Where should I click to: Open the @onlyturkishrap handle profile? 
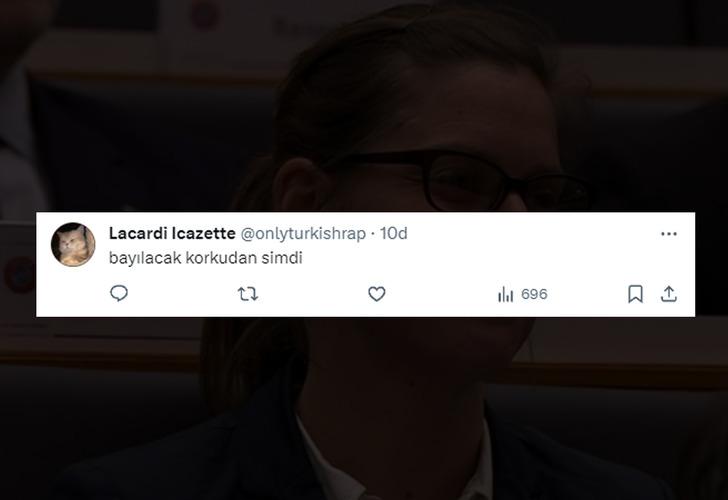click(303, 234)
